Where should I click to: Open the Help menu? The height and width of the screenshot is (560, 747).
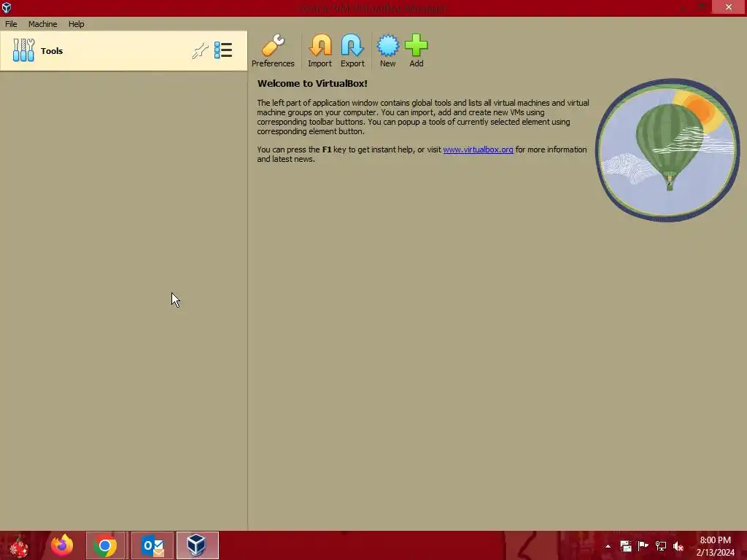pyautogui.click(x=76, y=24)
